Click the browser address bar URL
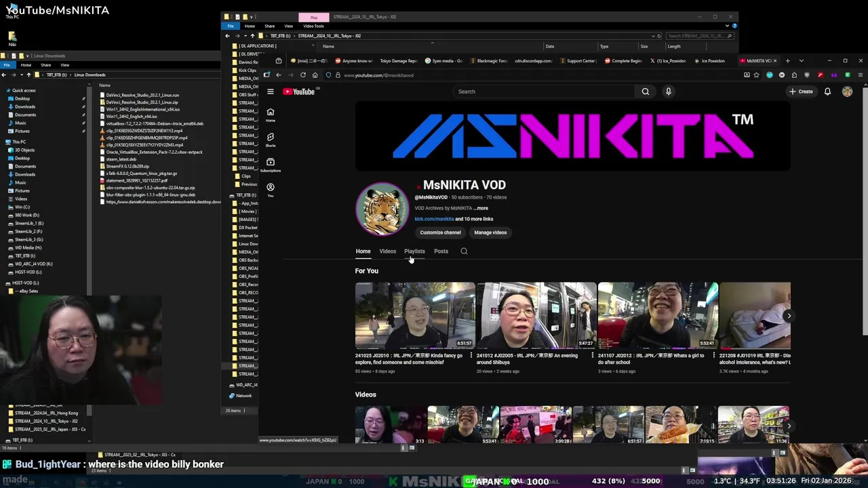 tap(378, 75)
